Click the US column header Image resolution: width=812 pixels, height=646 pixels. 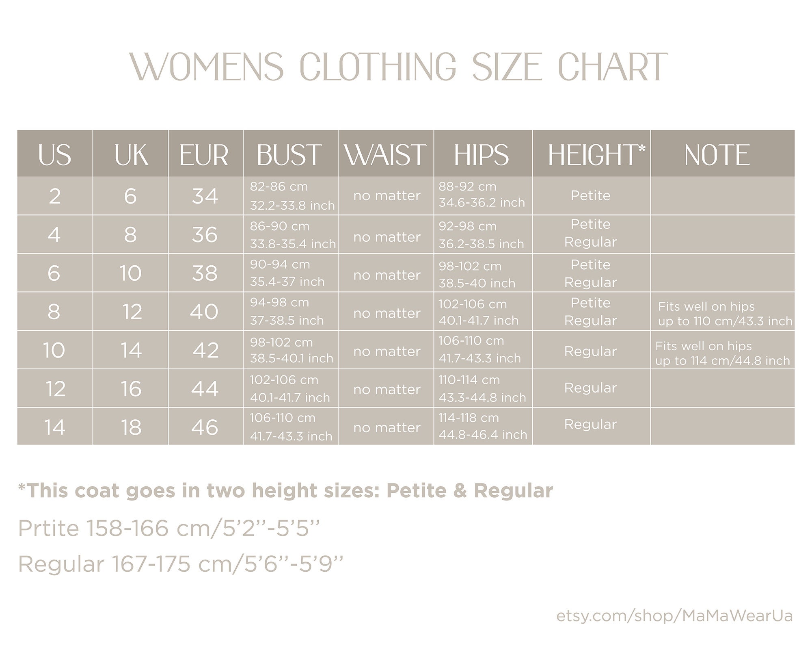(x=55, y=154)
